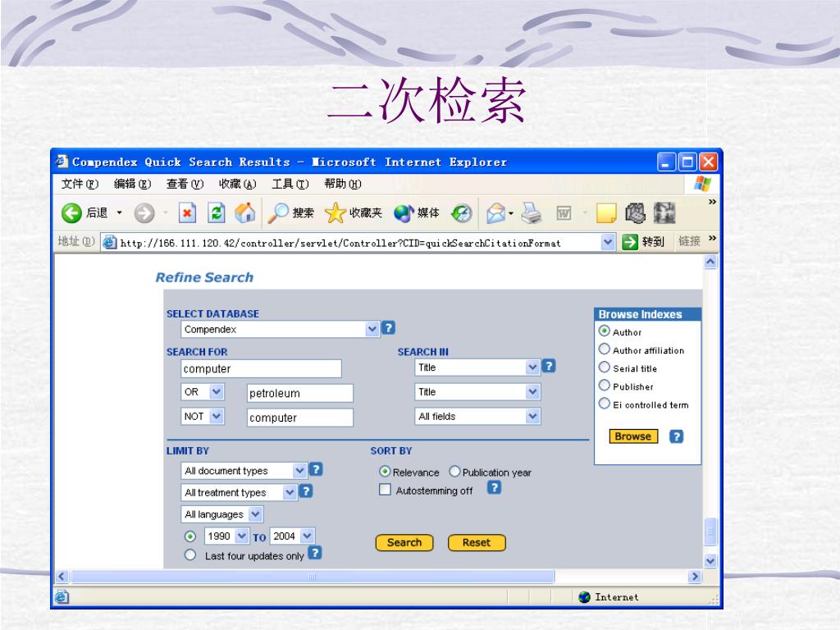Click the last film-strip toolbar icon
The width and height of the screenshot is (840, 630).
coord(664,213)
